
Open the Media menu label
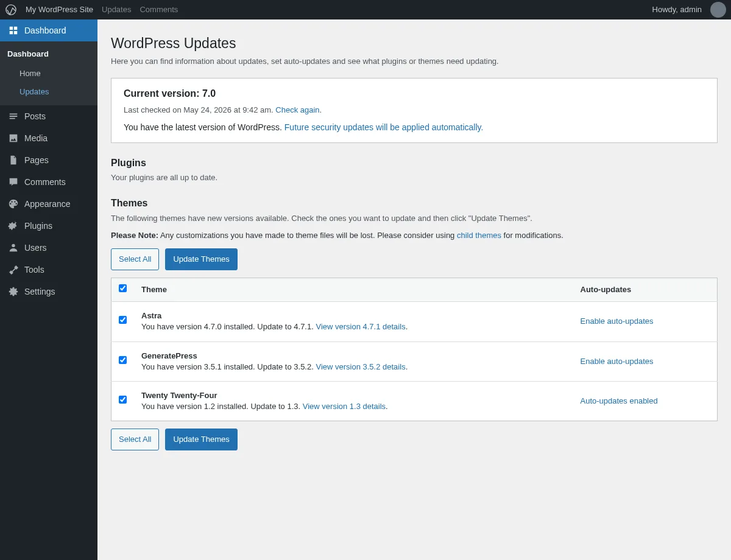(x=36, y=138)
